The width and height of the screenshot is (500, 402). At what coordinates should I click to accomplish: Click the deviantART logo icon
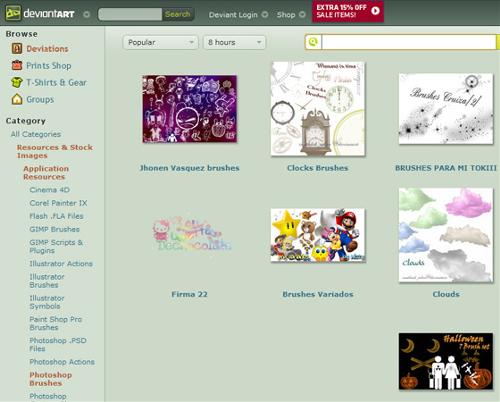[x=13, y=13]
